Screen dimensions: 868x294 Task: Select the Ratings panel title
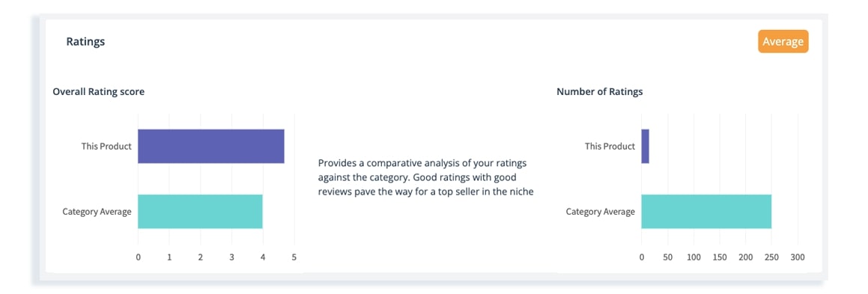point(86,41)
